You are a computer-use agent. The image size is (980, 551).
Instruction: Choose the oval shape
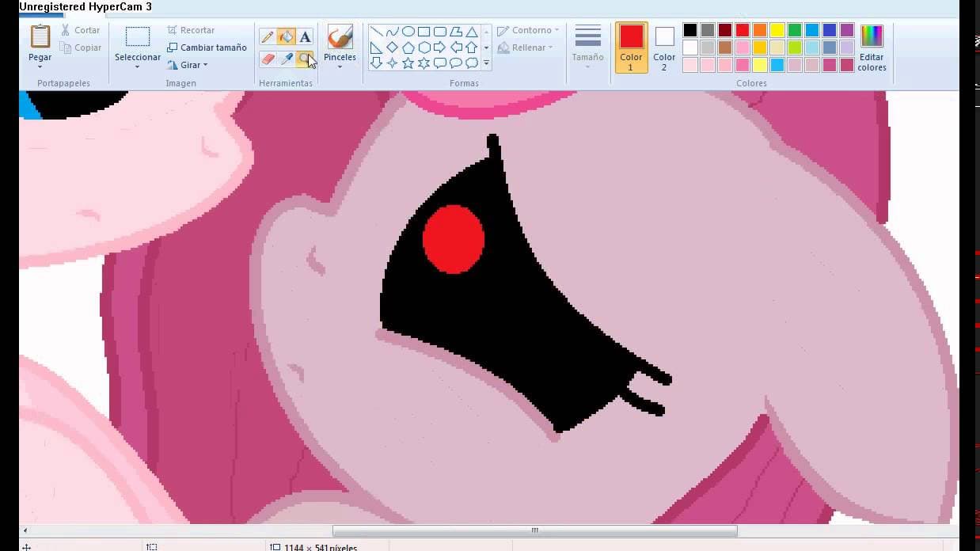[408, 32]
